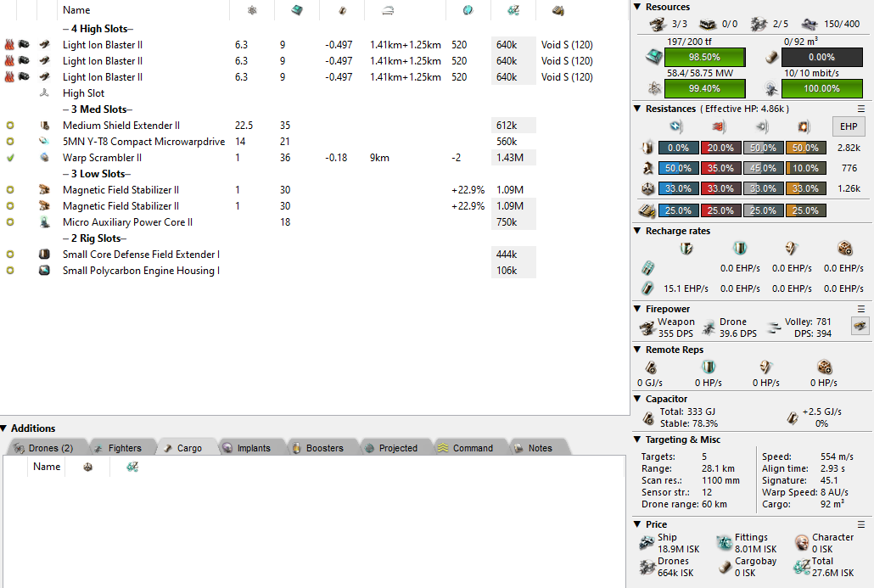The image size is (874, 588).
Task: Collapse the Resources panel
Action: click(x=638, y=7)
